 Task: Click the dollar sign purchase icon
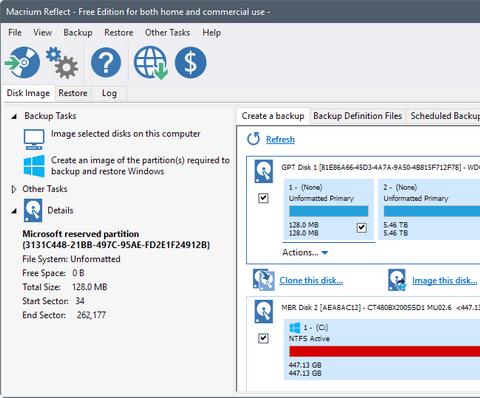pos(191,62)
